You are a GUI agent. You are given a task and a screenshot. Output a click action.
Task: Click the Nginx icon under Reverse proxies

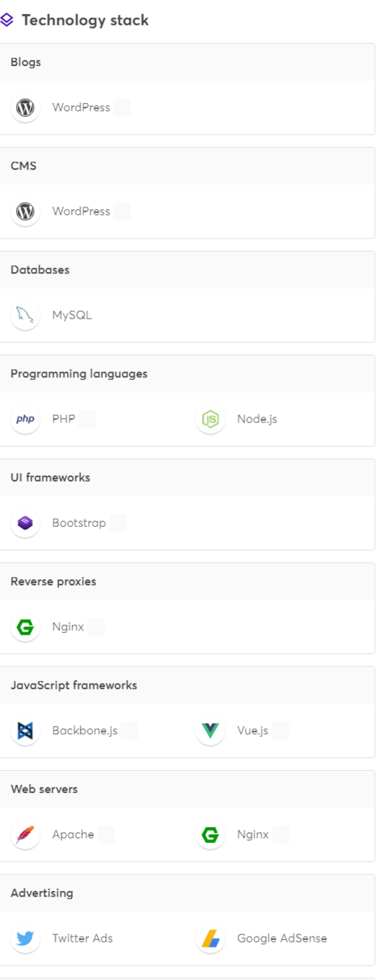point(25,627)
